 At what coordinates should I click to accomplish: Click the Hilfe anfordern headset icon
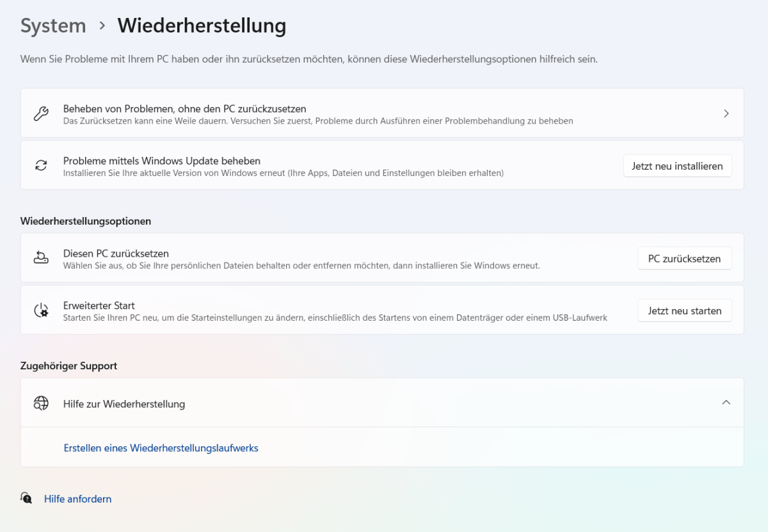[26, 498]
